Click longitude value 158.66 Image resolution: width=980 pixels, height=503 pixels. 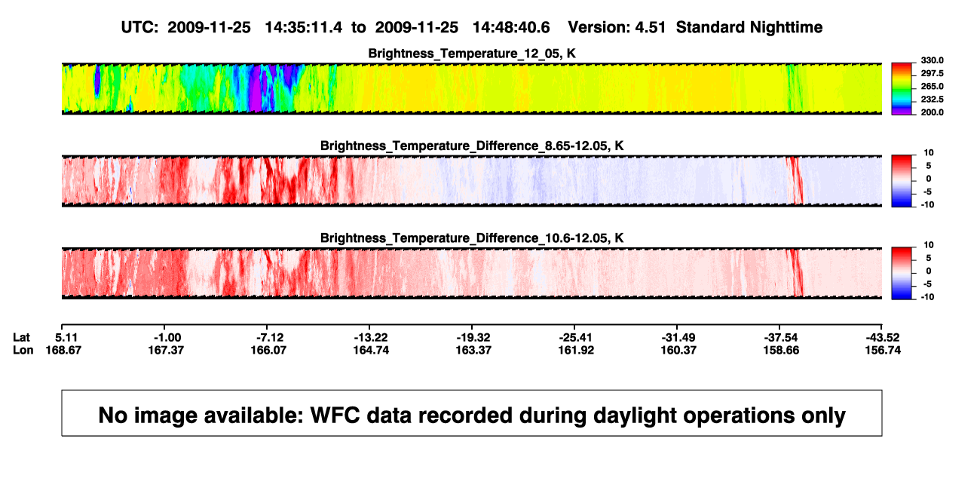pyautogui.click(x=781, y=350)
